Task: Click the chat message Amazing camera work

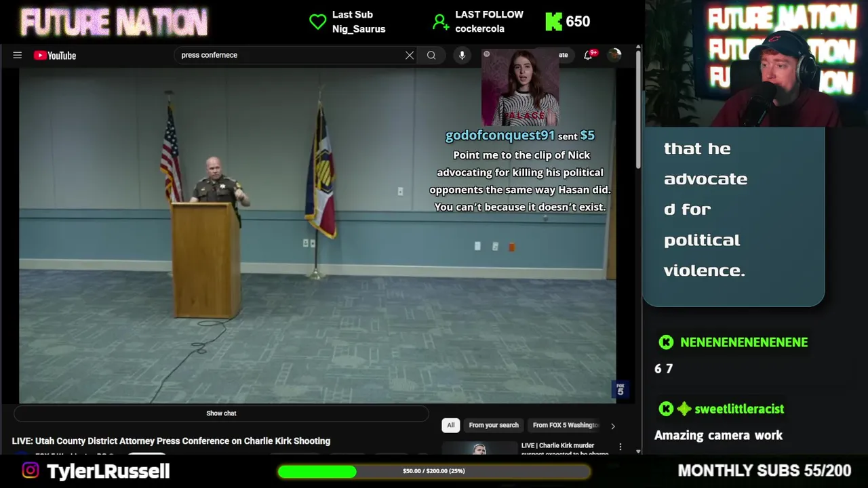Action: point(718,435)
